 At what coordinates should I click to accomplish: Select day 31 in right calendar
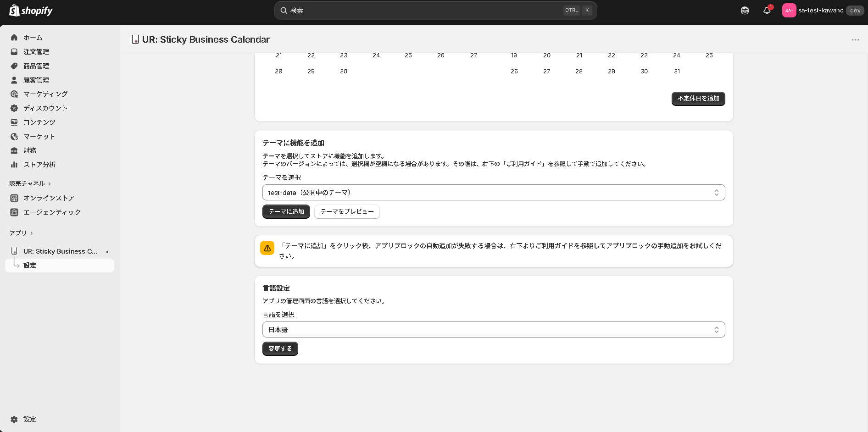coord(677,72)
